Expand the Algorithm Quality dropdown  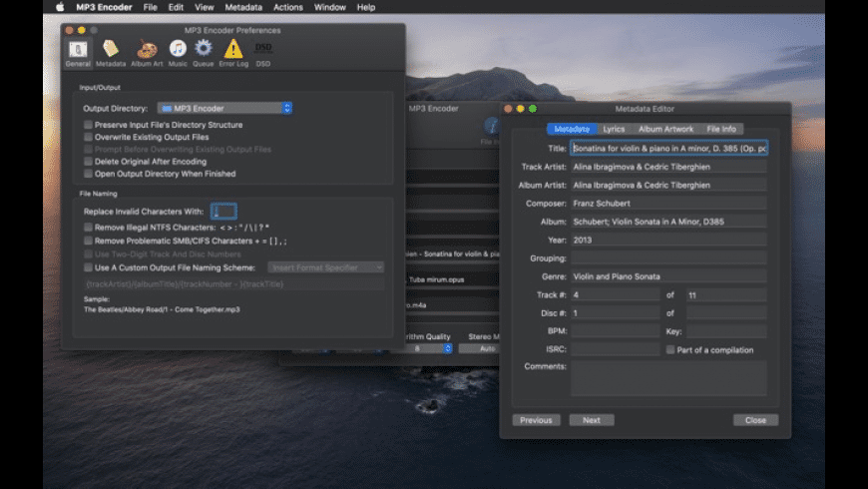coord(432,348)
